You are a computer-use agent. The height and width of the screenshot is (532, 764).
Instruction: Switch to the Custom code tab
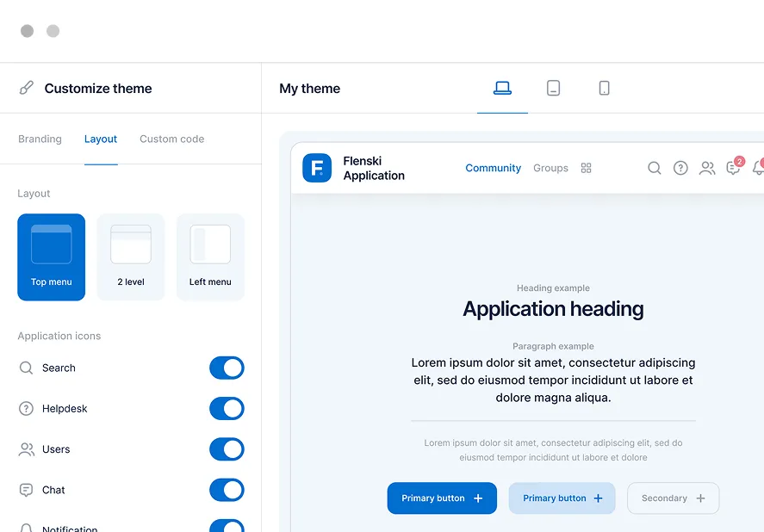171,139
